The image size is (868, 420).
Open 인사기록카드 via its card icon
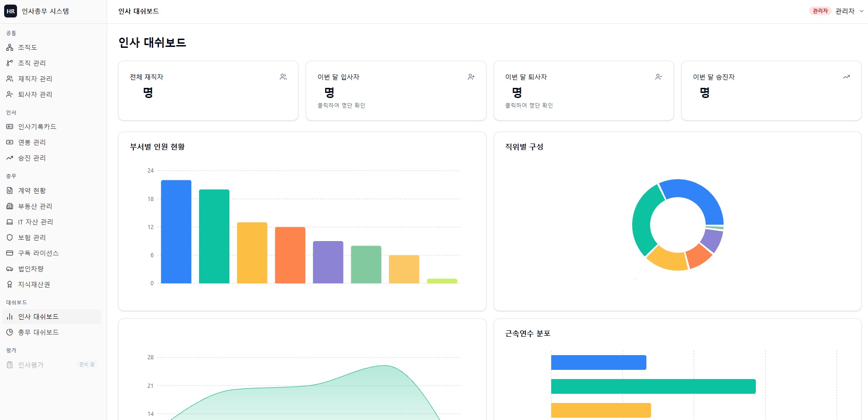point(10,127)
